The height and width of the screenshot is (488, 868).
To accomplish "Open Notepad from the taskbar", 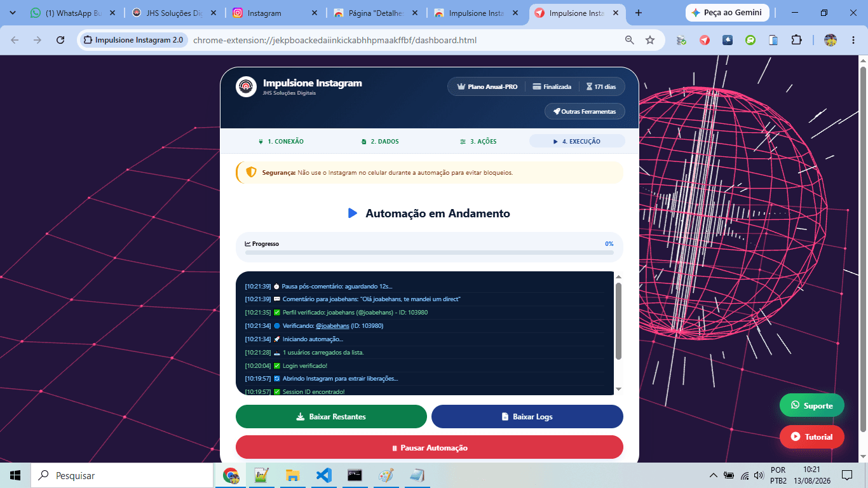I will pos(417,475).
